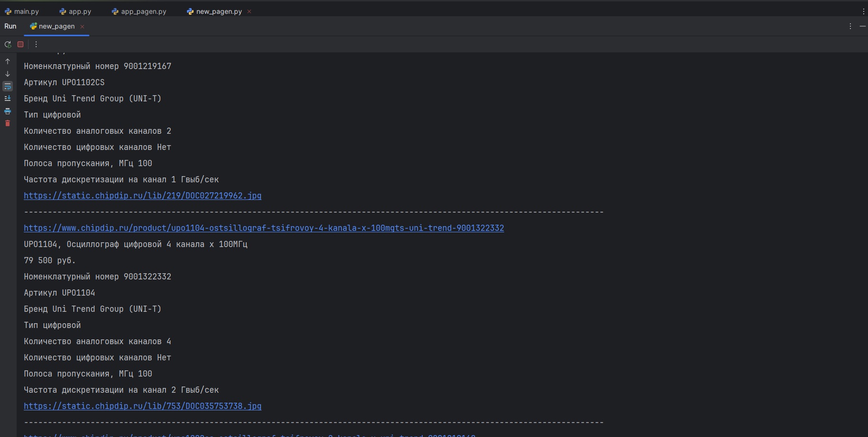Close the new_pagen.py editor tab
Screen dimensions: 868x437
pos(249,11)
